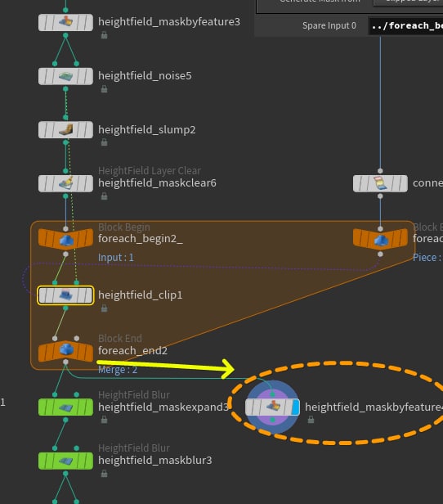
Task: Select the heightfield_slump2 node icon
Action: (66, 129)
